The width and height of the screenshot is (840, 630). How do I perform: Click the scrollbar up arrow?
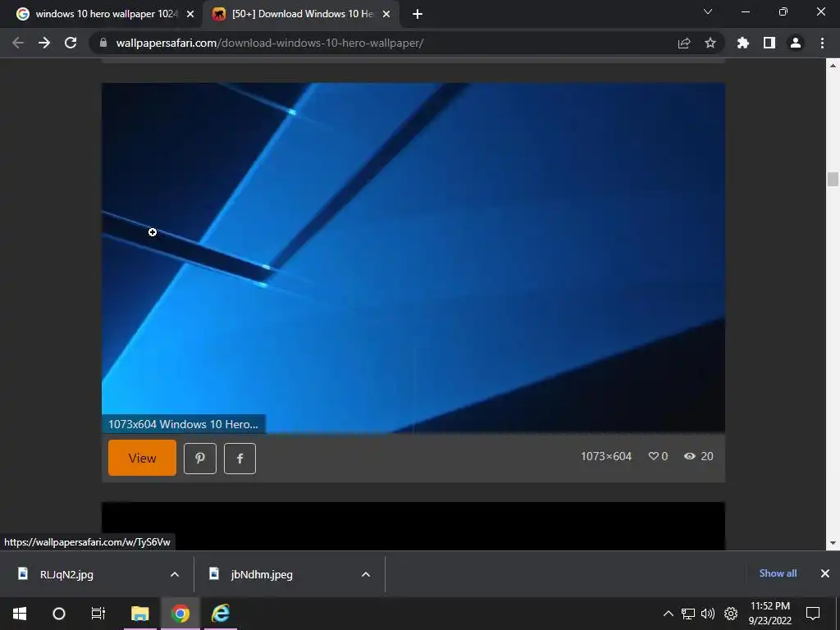point(833,66)
